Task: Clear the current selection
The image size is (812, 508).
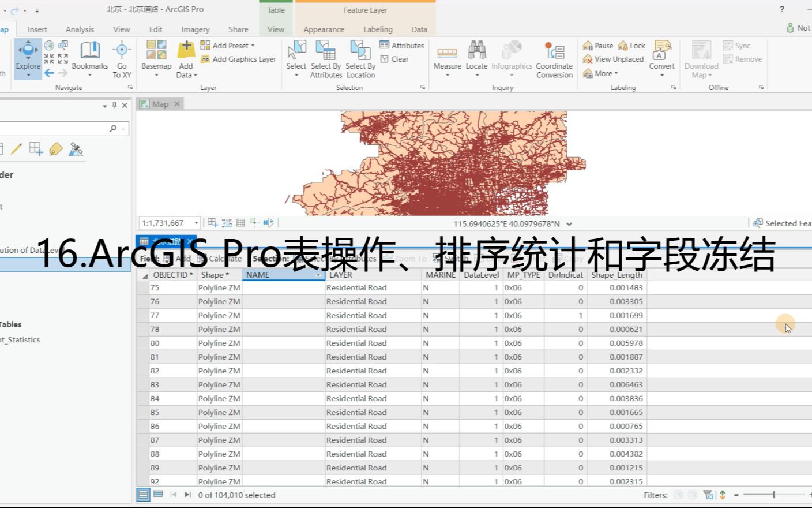Action: point(394,59)
